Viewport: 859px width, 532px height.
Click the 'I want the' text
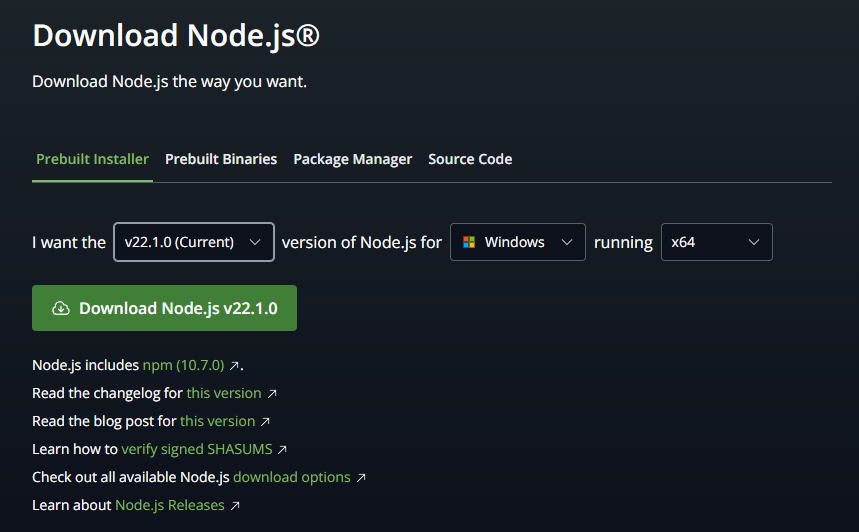(x=69, y=242)
